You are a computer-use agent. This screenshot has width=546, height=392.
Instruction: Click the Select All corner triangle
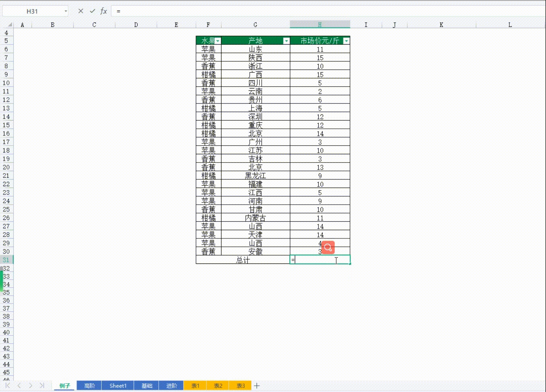coord(10,25)
